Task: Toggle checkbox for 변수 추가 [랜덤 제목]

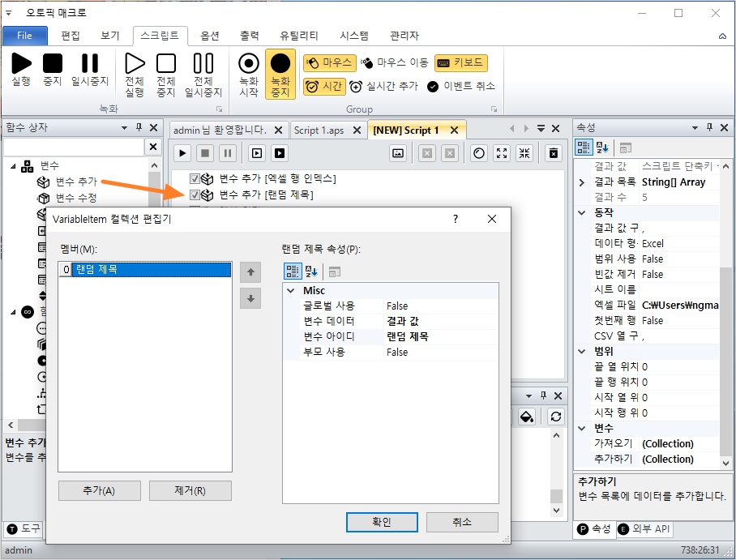Action: coord(195,195)
